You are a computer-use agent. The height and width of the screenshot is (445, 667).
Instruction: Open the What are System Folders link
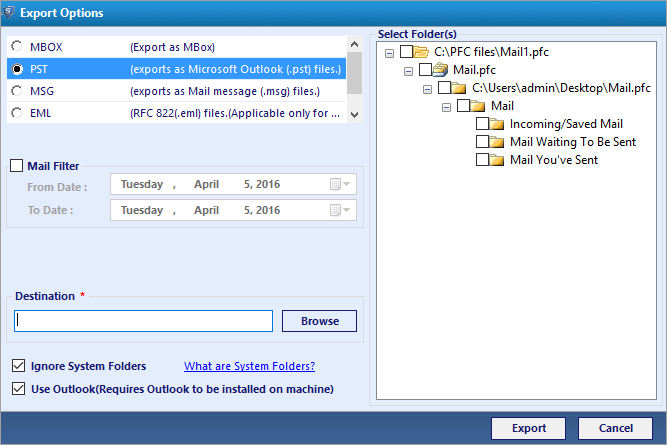click(249, 366)
